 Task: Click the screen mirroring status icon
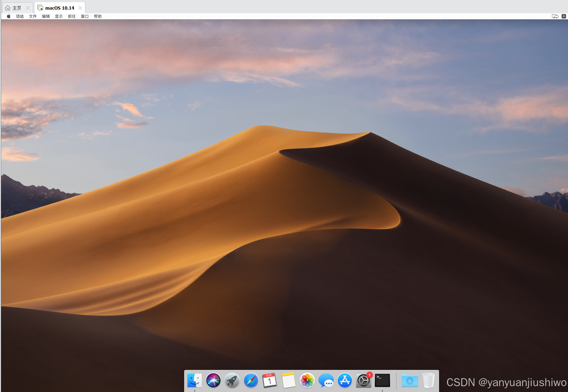[555, 16]
